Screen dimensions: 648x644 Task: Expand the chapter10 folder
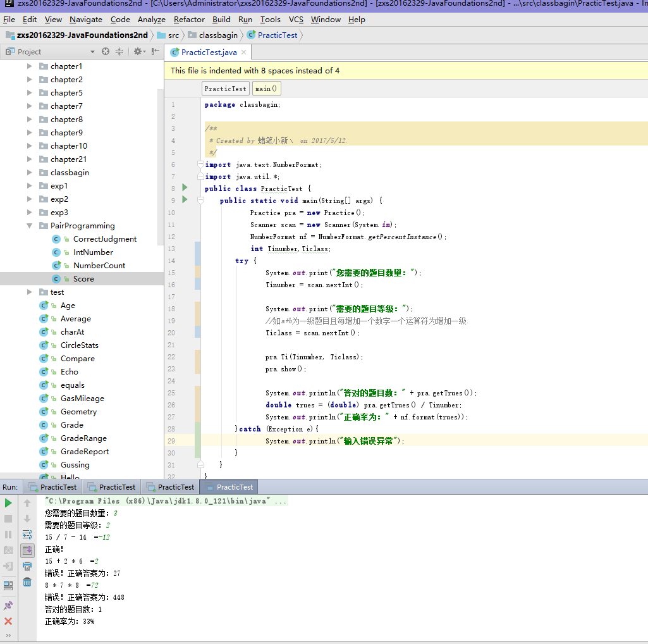pos(29,146)
